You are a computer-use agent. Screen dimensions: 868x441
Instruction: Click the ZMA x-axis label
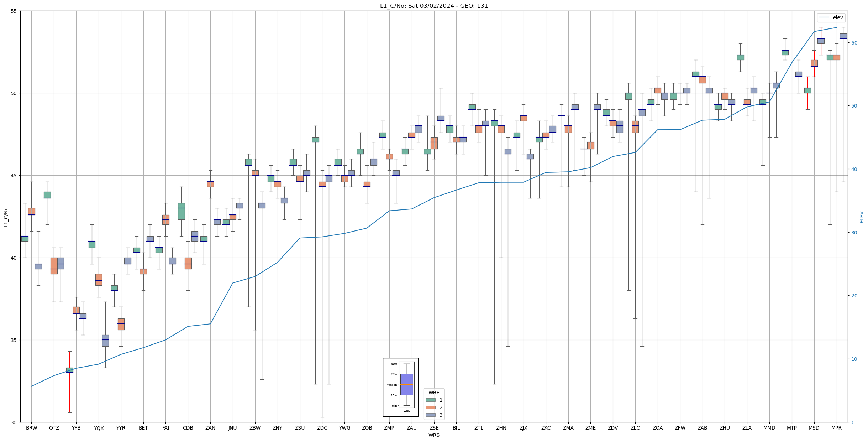coord(568,428)
